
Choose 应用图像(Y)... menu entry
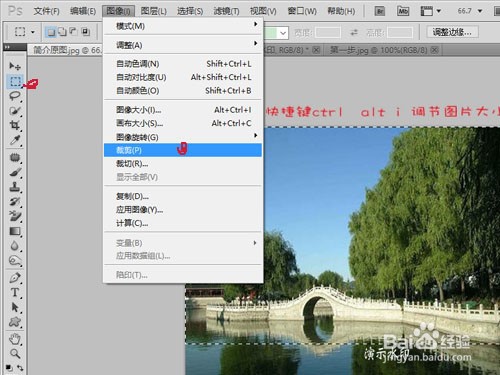tap(183, 209)
